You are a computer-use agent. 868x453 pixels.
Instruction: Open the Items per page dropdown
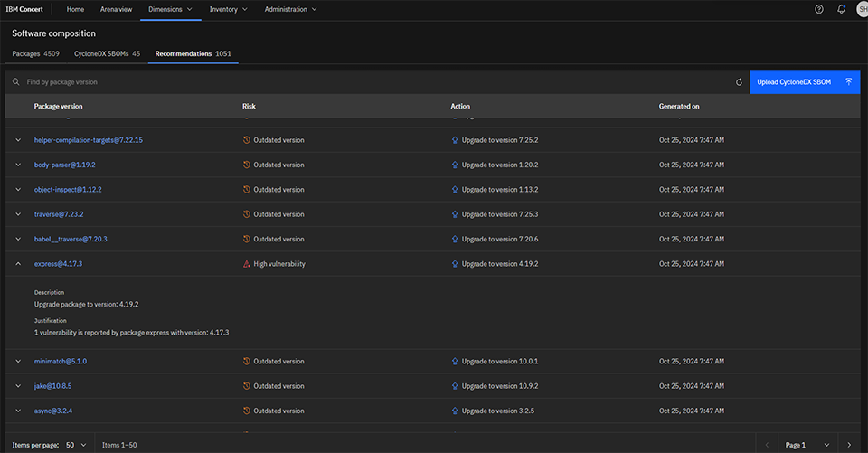click(76, 445)
